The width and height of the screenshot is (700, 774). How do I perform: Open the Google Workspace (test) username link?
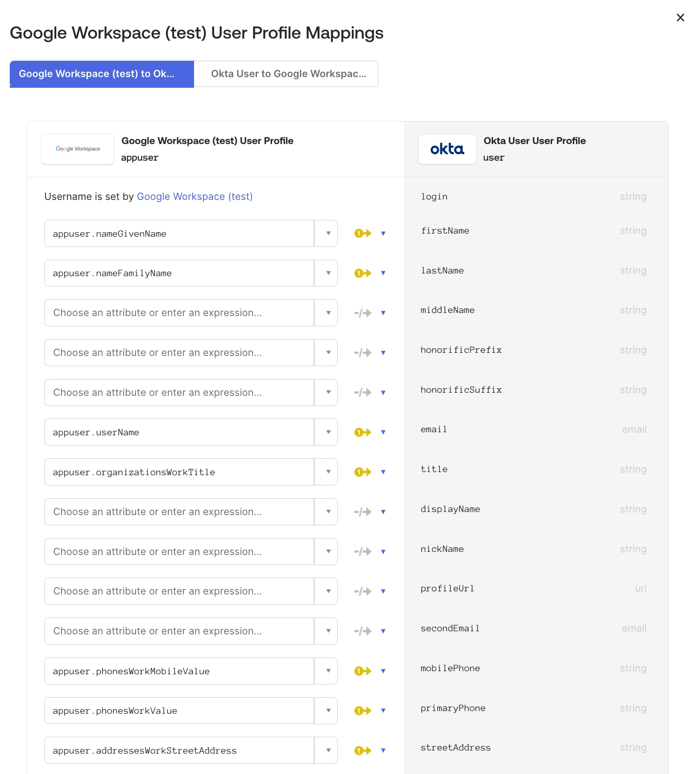194,196
